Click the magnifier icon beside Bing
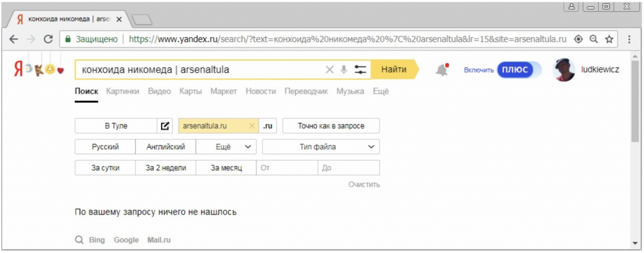The image size is (644, 253). coord(79,240)
